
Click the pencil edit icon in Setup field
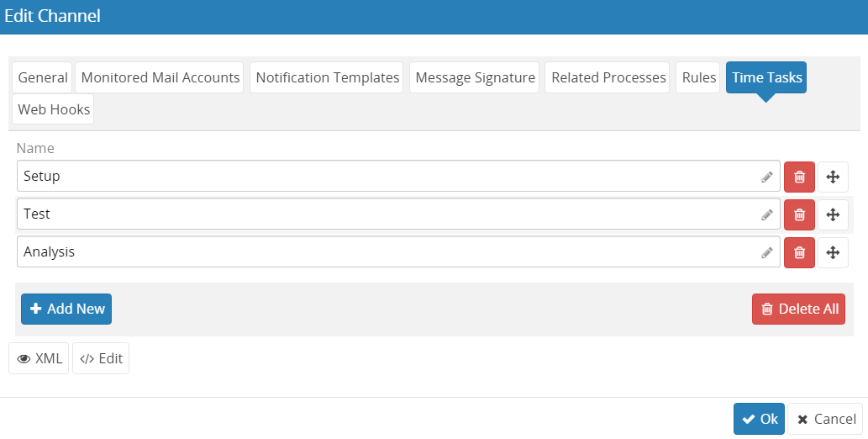[x=766, y=177]
